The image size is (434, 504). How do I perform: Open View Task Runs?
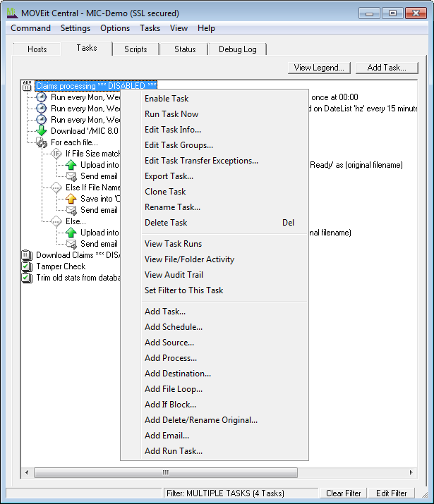tap(215, 244)
